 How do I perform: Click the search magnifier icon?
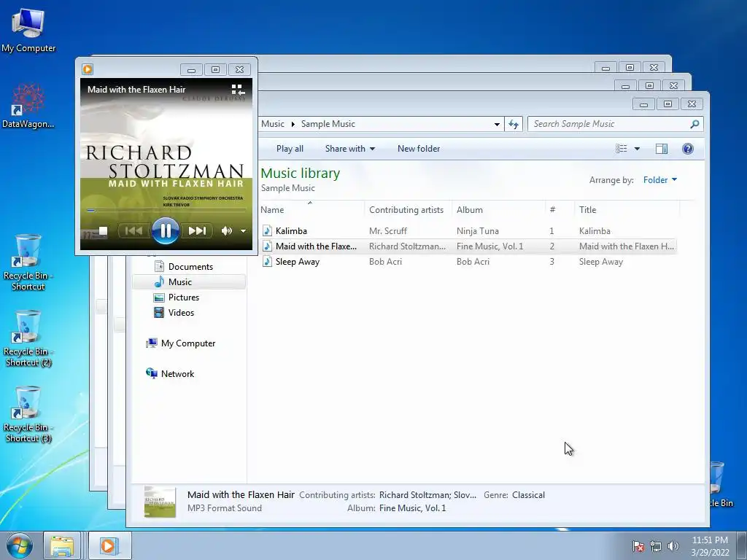click(x=694, y=124)
